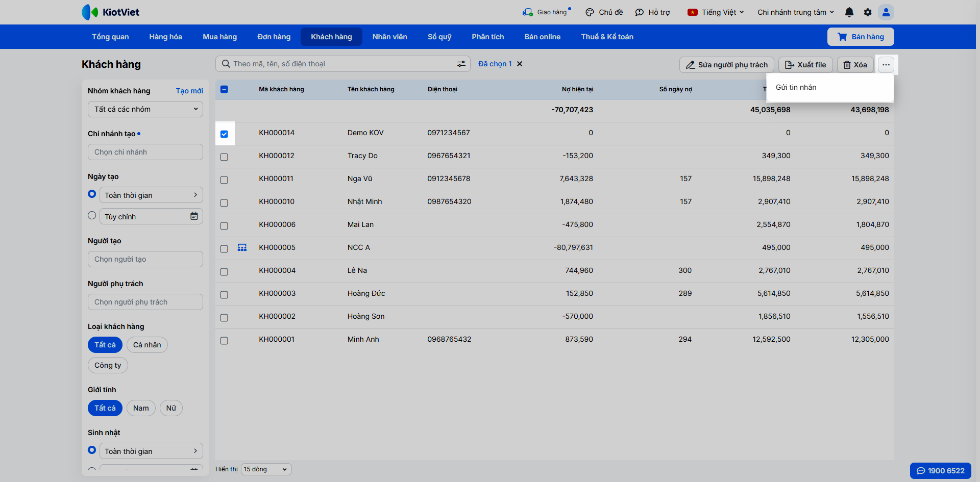
Task: Open the Chi nhánh trung tâm dropdown
Action: point(796,12)
